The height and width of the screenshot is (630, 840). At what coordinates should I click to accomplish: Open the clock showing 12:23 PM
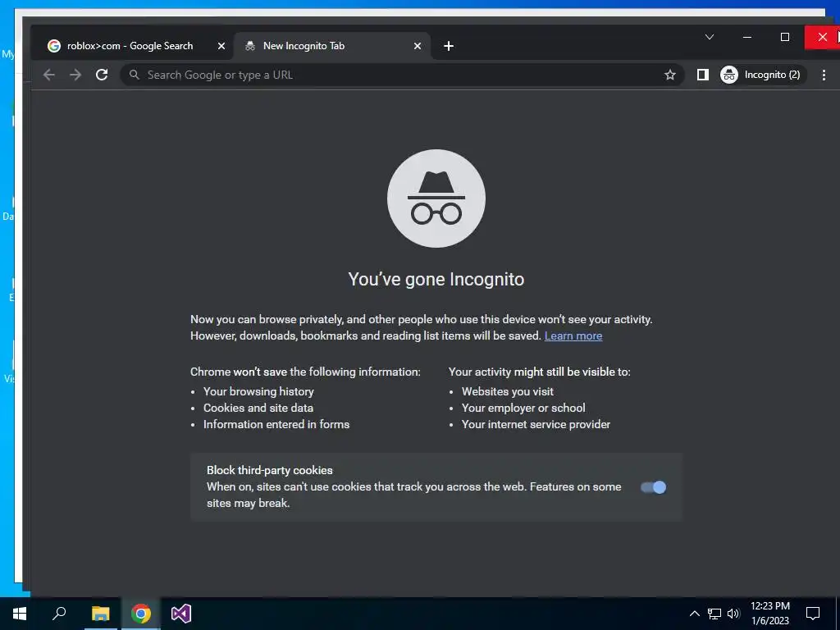coord(769,614)
